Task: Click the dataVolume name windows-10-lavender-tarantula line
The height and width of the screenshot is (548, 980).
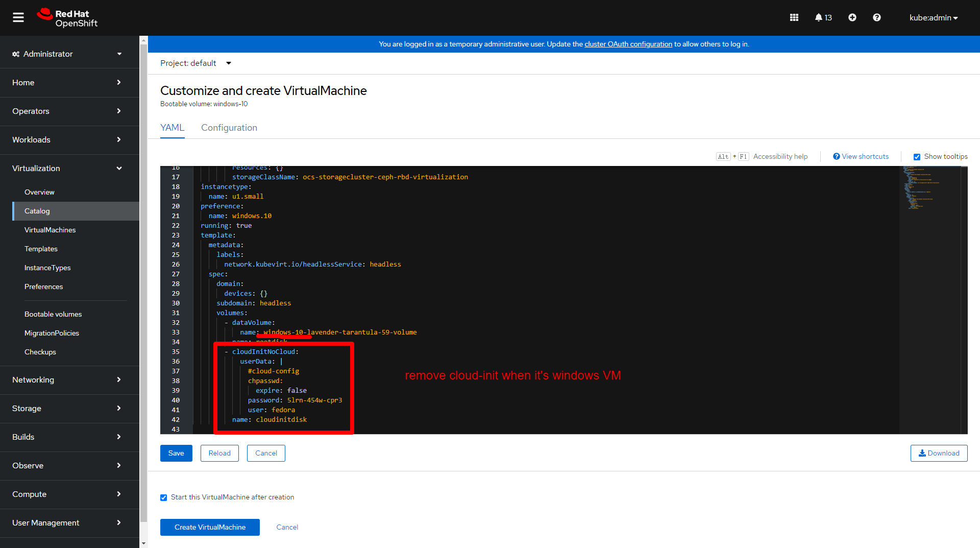Action: pyautogui.click(x=328, y=332)
